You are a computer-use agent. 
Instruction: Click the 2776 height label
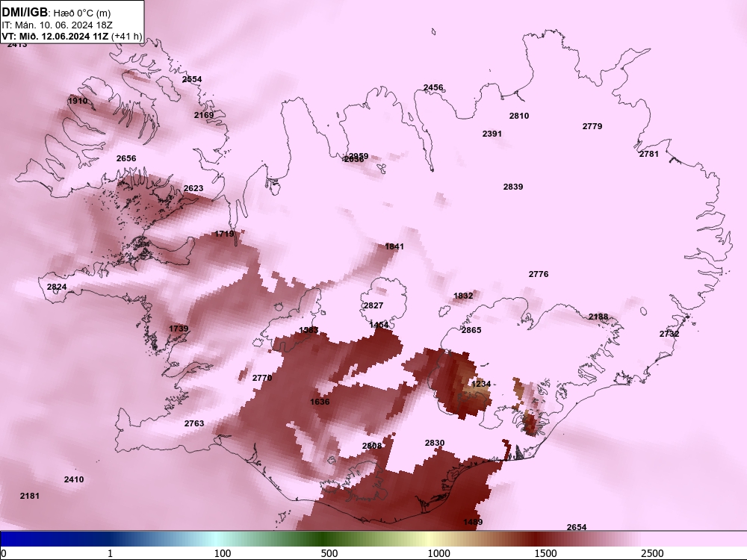pos(539,274)
